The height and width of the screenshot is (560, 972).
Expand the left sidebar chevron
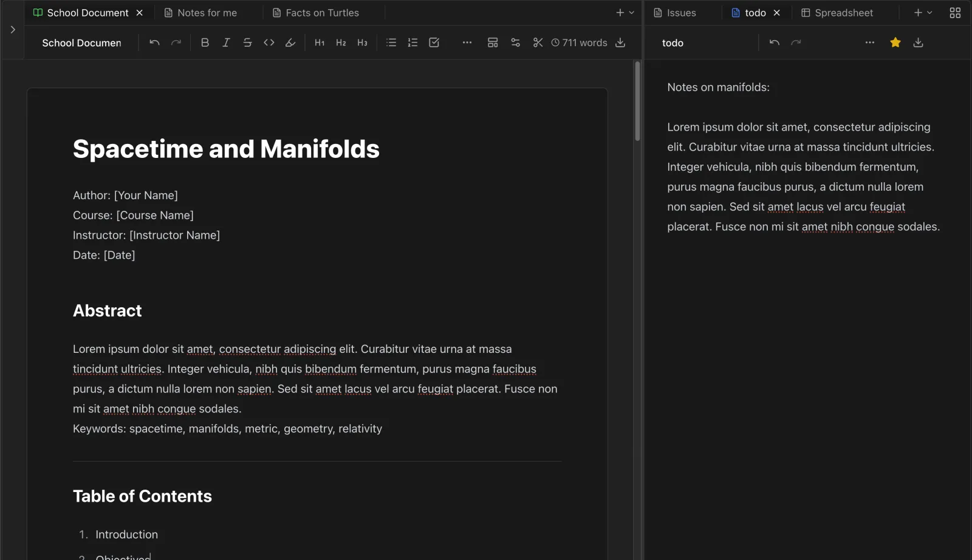coord(13,29)
